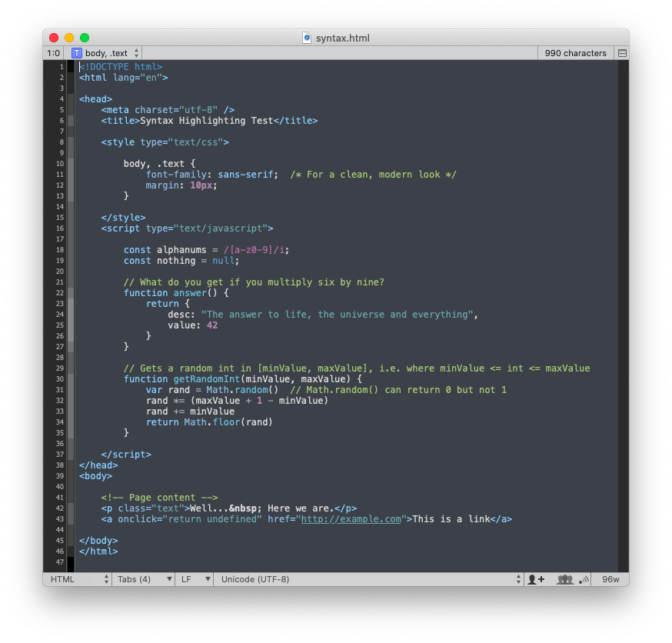Click the const nothing = null line
Viewport: 672px width, 643px height.
pyautogui.click(x=181, y=261)
